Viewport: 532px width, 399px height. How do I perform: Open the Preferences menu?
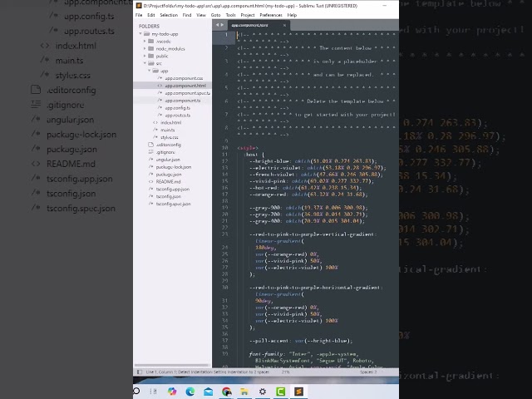click(x=271, y=15)
